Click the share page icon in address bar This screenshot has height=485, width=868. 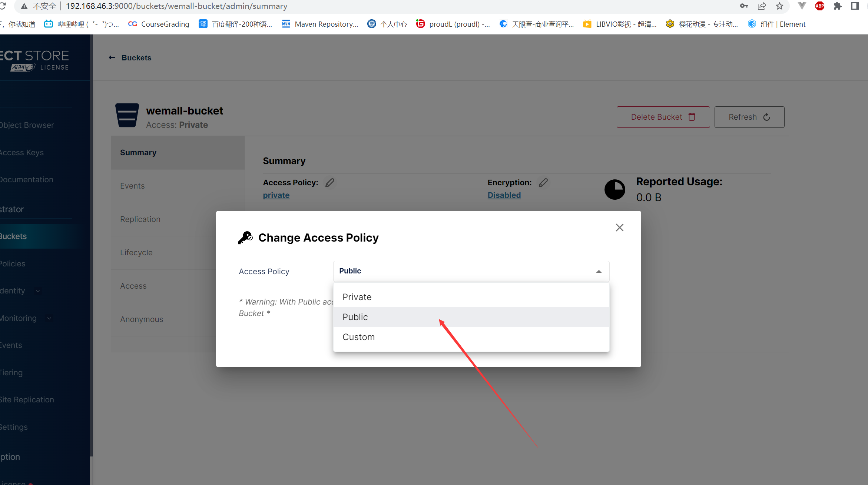pyautogui.click(x=762, y=6)
